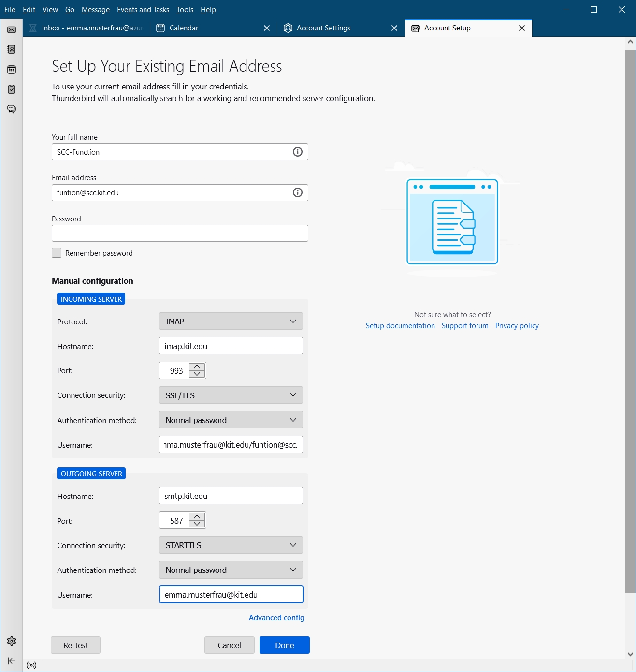The height and width of the screenshot is (672, 636).
Task: Enable the Remember password checkbox
Action: [57, 253]
